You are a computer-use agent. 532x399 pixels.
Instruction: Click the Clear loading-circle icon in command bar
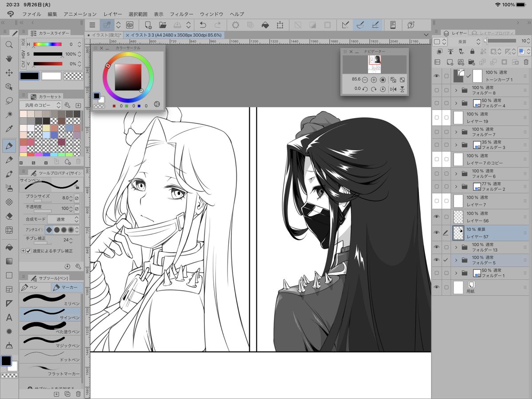236,25
